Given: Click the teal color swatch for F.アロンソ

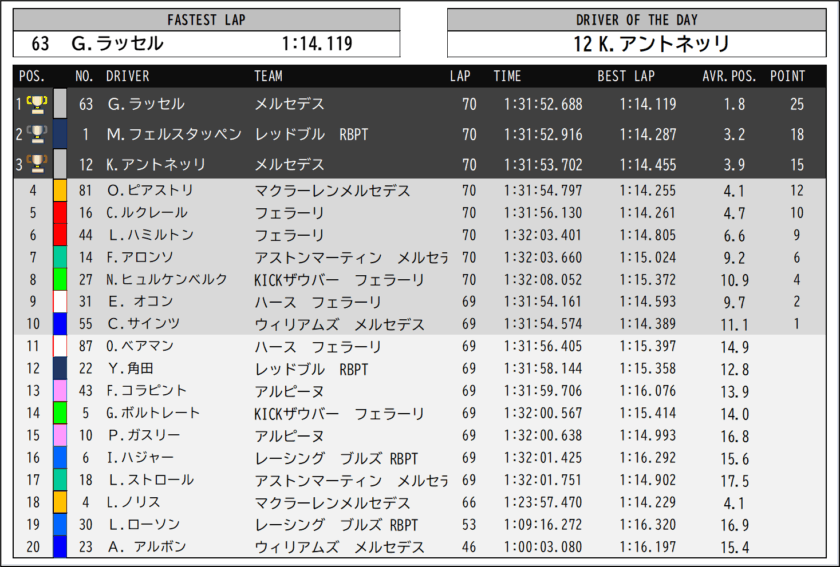Looking at the screenshot, I should [60, 257].
